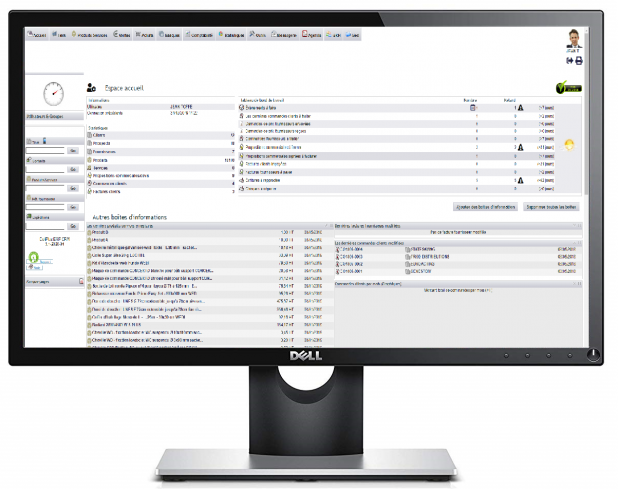This screenshot has height=489, width=618.
Task: Click the page vertical scrollbar
Action: tap(586, 112)
